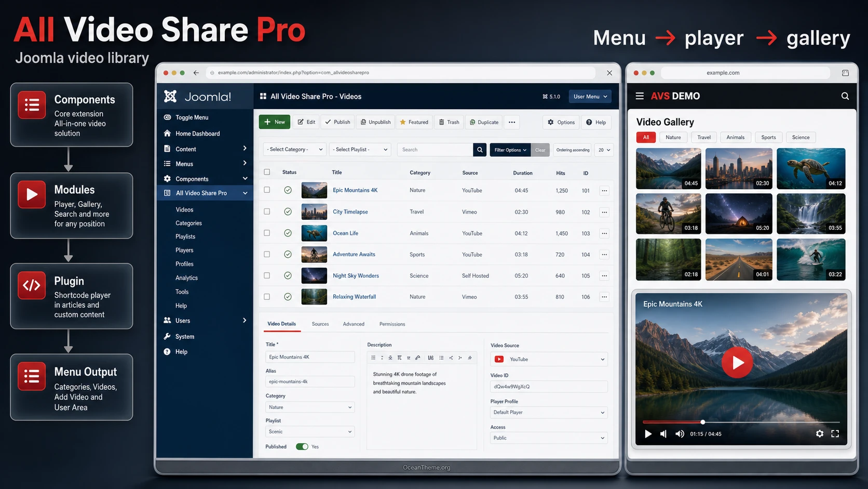This screenshot has width=868, height=489.
Task: Click big red play button on video
Action: point(737,362)
